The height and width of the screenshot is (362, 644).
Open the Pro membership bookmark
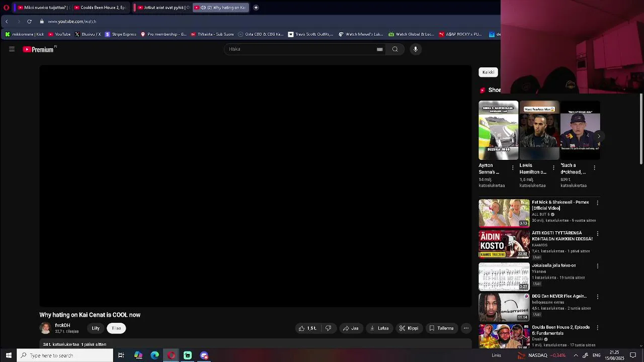(164, 34)
